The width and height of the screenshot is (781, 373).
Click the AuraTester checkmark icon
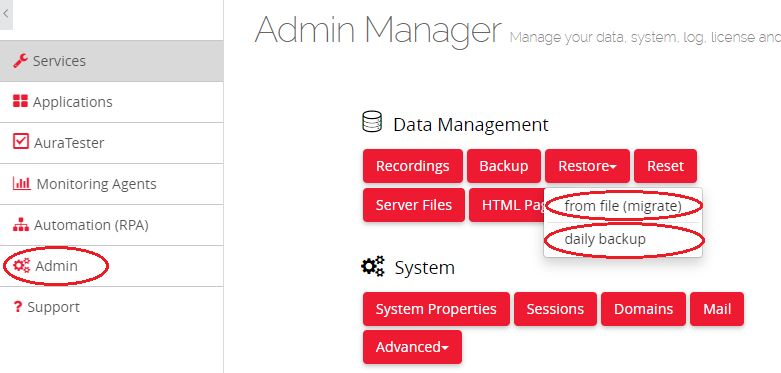tap(20, 142)
